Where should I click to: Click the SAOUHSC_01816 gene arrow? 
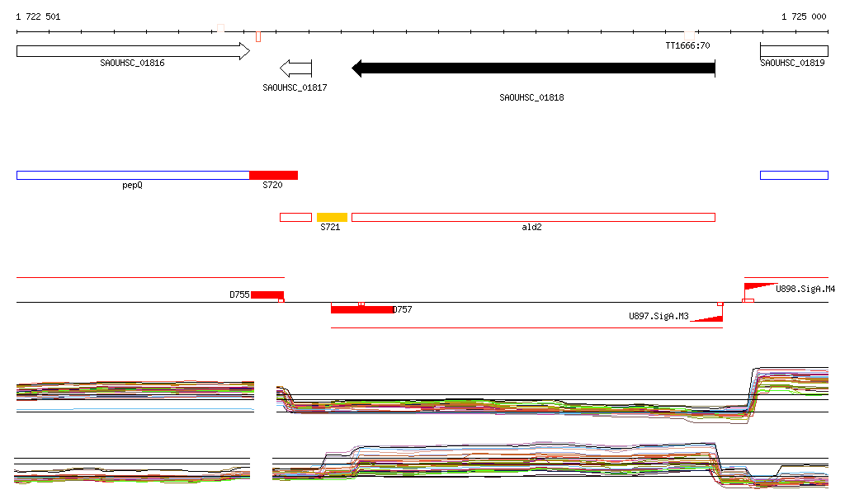(133, 51)
